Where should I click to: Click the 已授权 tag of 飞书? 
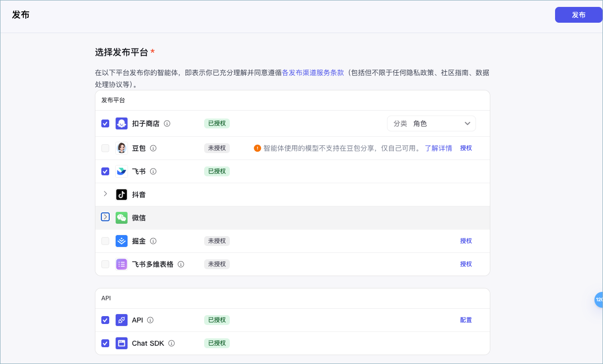tap(217, 171)
